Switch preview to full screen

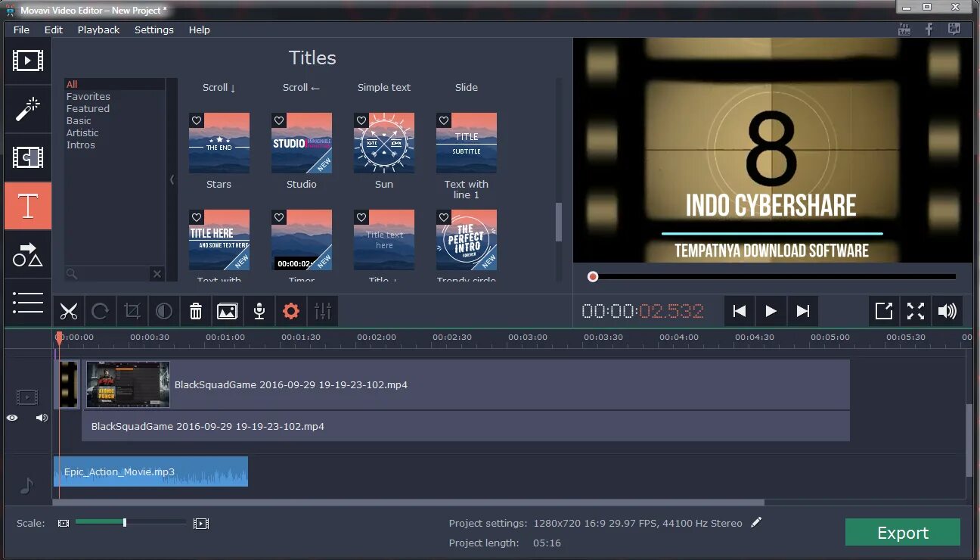click(x=916, y=311)
